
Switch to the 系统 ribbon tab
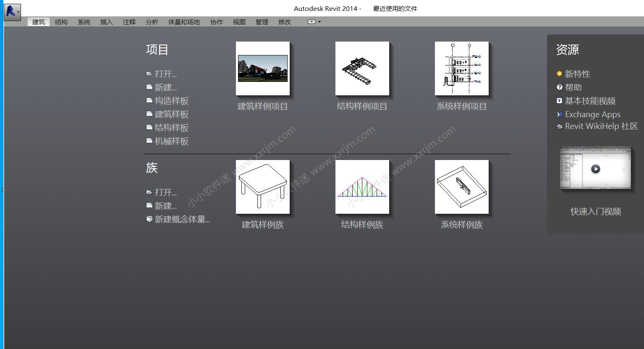tap(84, 22)
